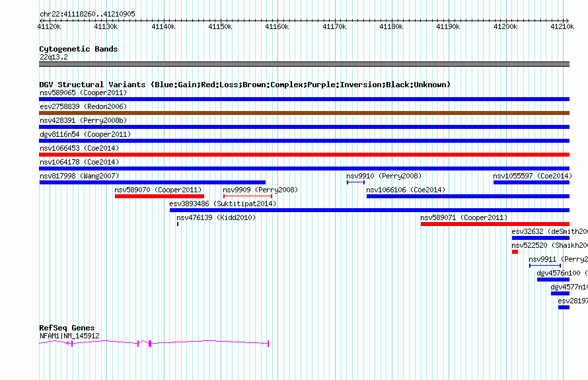Click the nsv9910 (Perry2008) bracket feature
The image size is (588, 380).
pyautogui.click(x=355, y=182)
